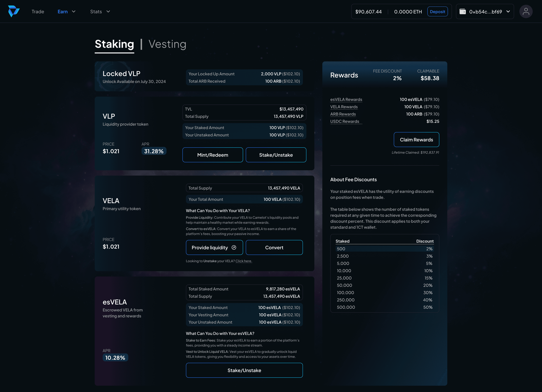Select the 250,000 staked discount row

pos(384,300)
